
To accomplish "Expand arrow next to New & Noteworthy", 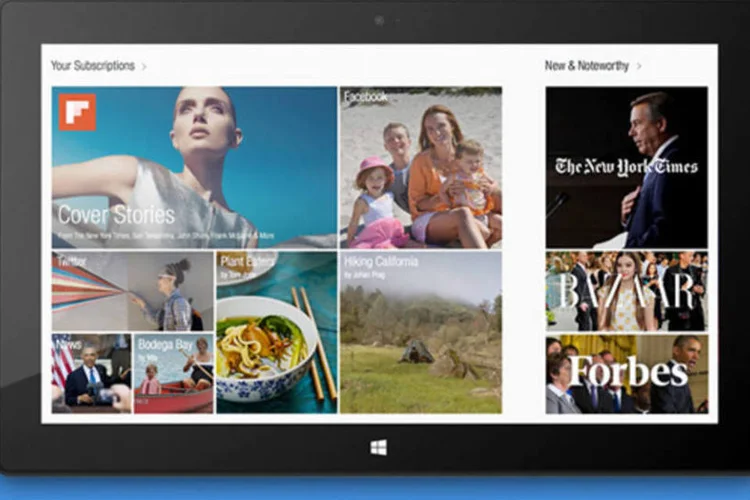I will click(x=639, y=67).
